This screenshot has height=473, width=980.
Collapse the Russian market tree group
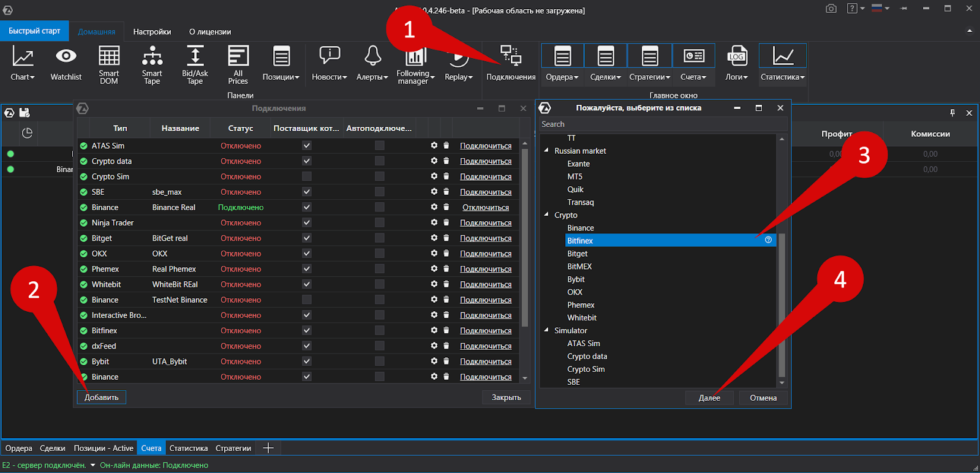pyautogui.click(x=546, y=150)
